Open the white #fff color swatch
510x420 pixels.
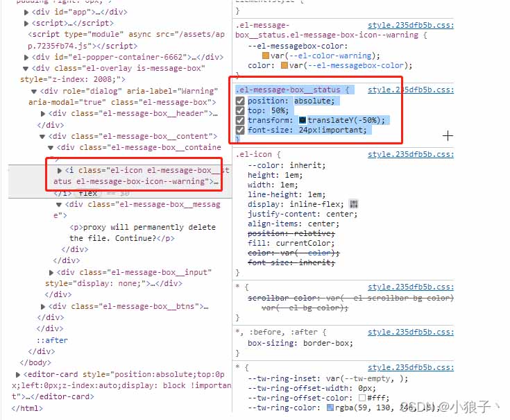pyautogui.click(x=362, y=398)
